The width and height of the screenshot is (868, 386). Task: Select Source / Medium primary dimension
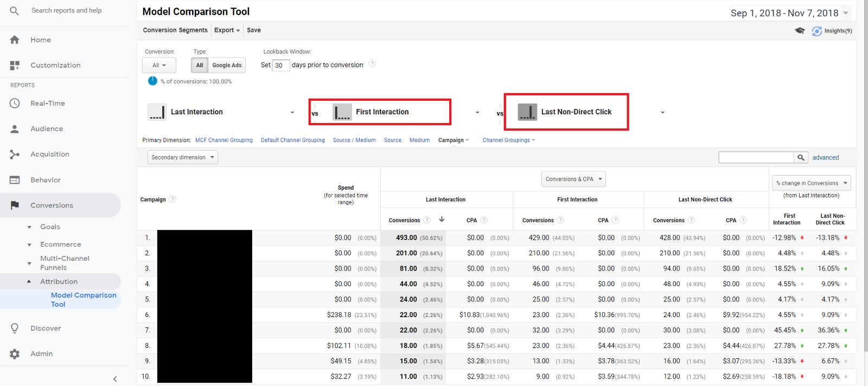pos(354,140)
